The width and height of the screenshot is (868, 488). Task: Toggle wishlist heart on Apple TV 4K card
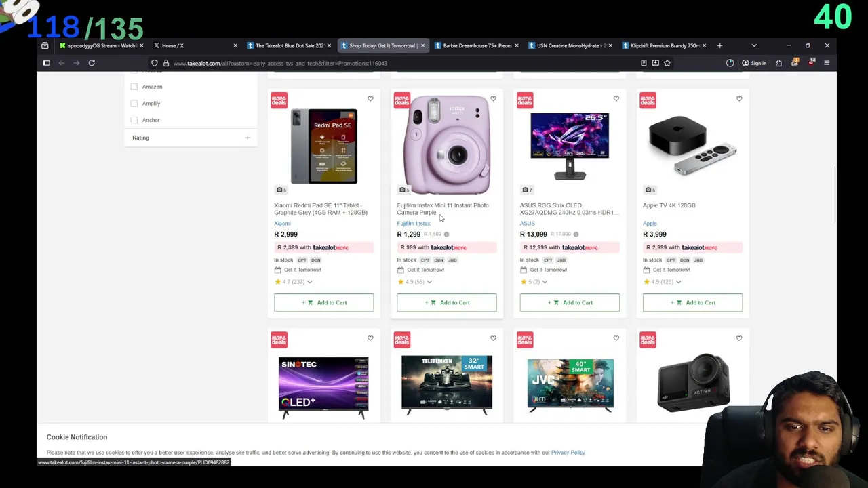pos(739,99)
